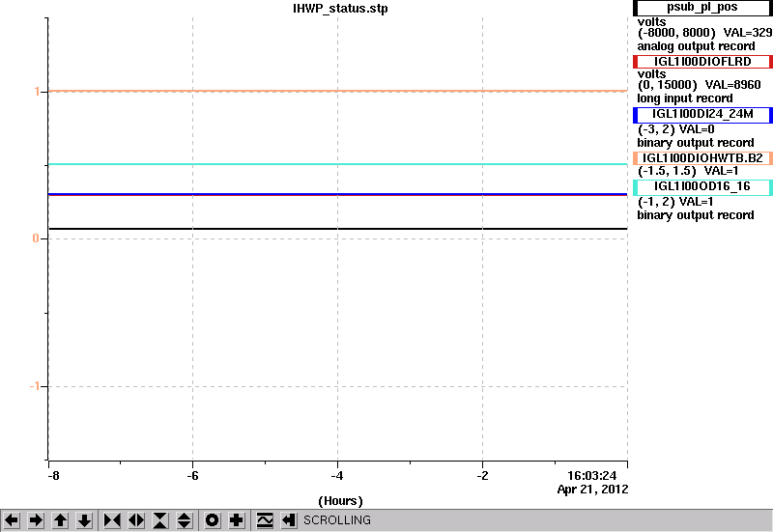Pan the plot right with the right arrow
The height and width of the screenshot is (532, 773).
pyautogui.click(x=36, y=520)
